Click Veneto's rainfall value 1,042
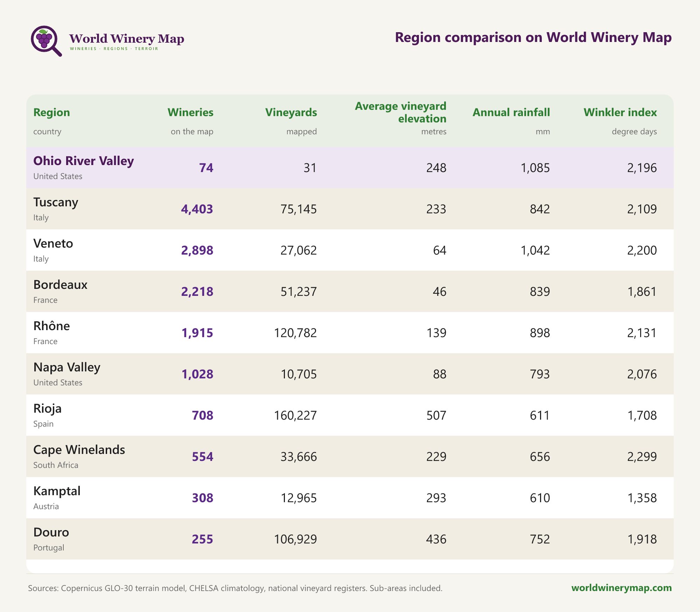 click(535, 250)
